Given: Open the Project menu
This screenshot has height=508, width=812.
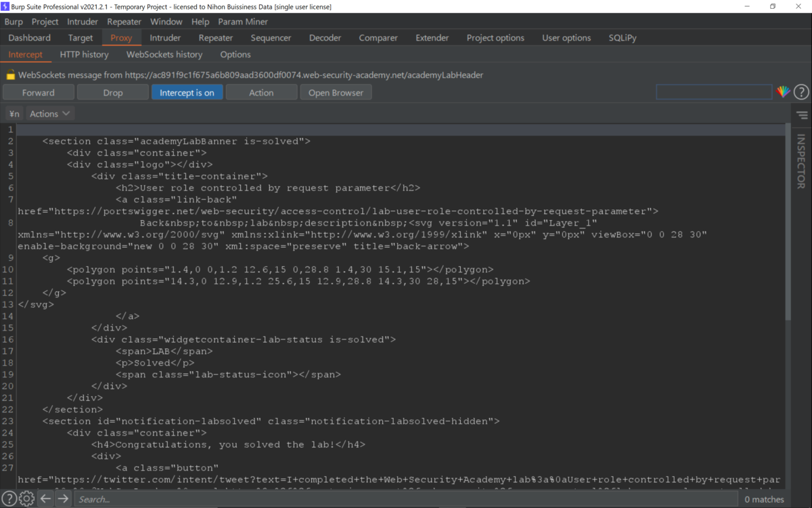Looking at the screenshot, I should click(x=45, y=22).
